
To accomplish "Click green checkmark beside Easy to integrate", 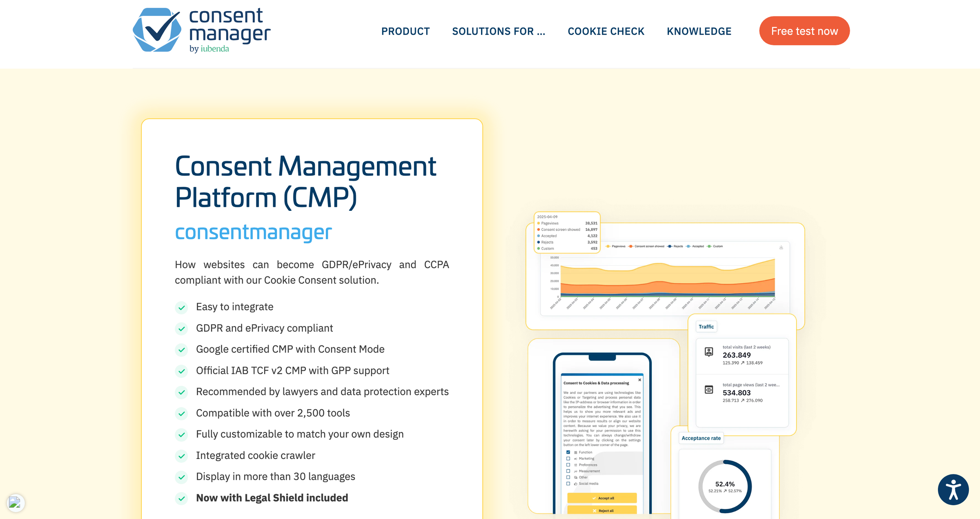I will pos(182,307).
